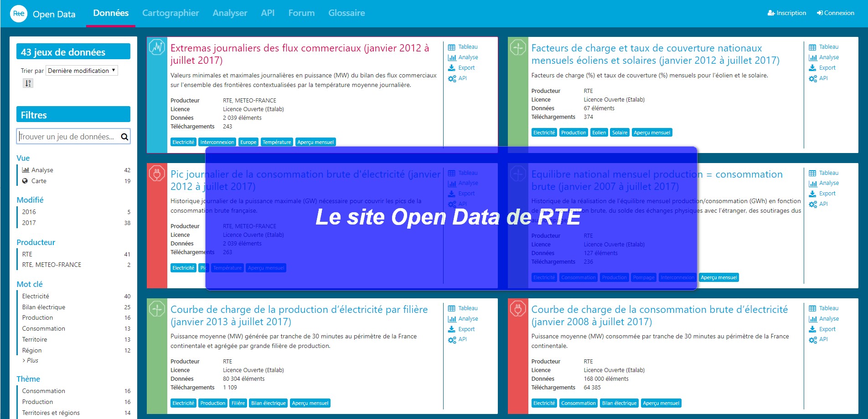This screenshot has width=868, height=419.
Task: Filter by Carte view
Action: point(39,181)
